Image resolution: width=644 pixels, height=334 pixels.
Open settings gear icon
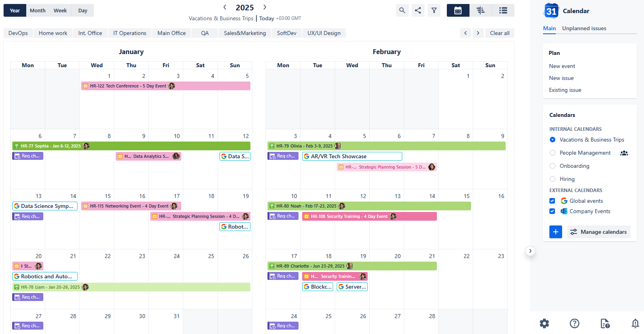click(544, 323)
